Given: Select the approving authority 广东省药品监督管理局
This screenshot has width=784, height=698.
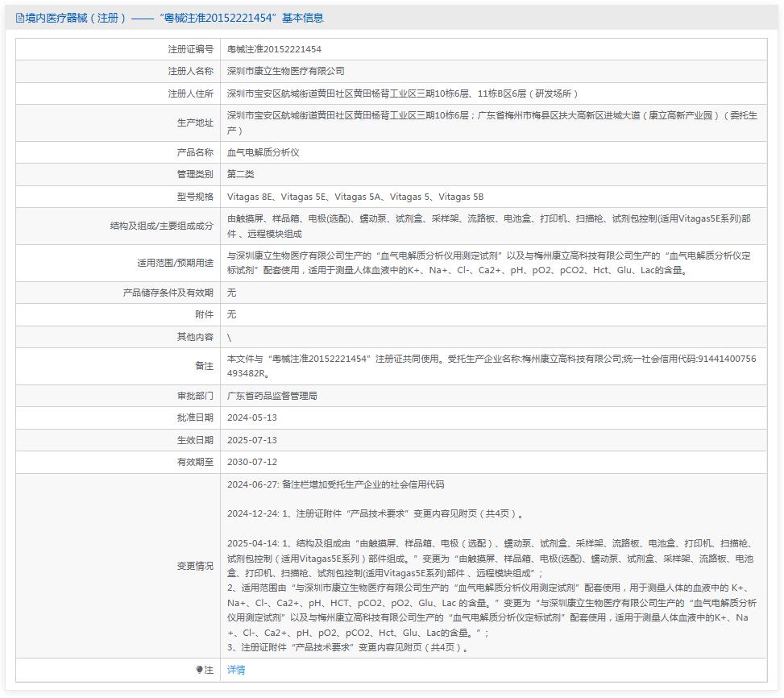Looking at the screenshot, I should click(x=272, y=396).
